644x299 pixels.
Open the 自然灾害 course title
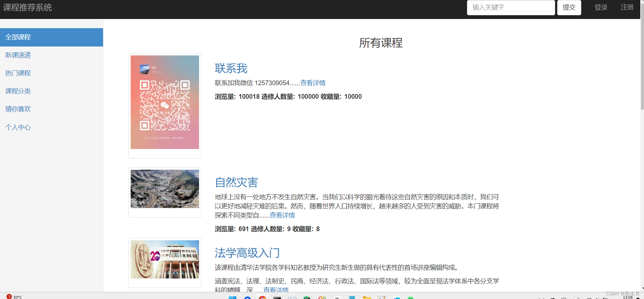(236, 182)
